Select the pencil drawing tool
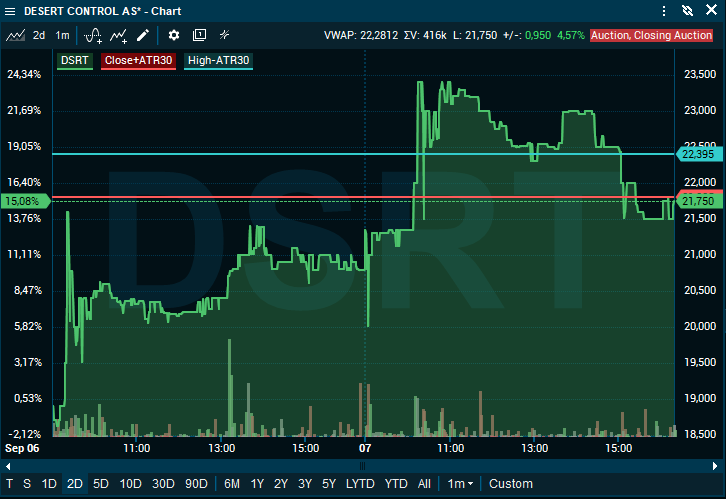This screenshot has width=726, height=499. (143, 35)
